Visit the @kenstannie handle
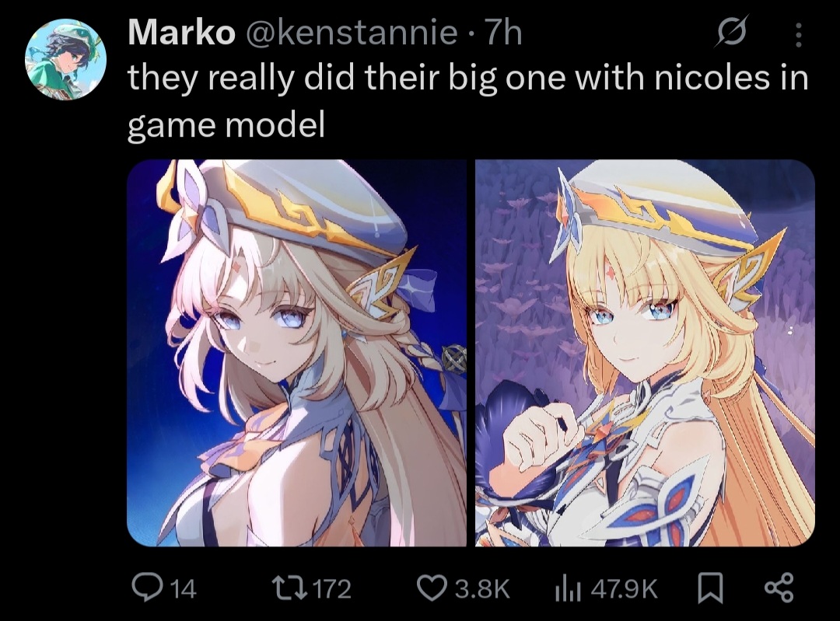The height and width of the screenshot is (621, 840). pyautogui.click(x=350, y=33)
